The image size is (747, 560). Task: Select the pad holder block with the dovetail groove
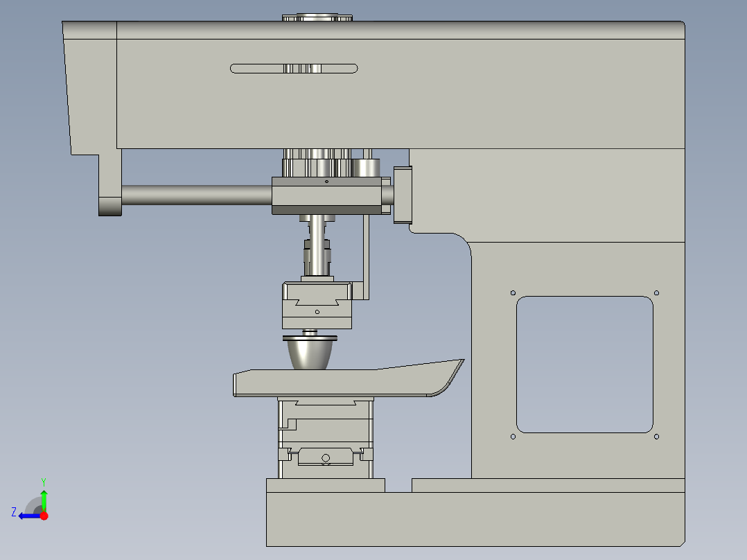pos(317,306)
